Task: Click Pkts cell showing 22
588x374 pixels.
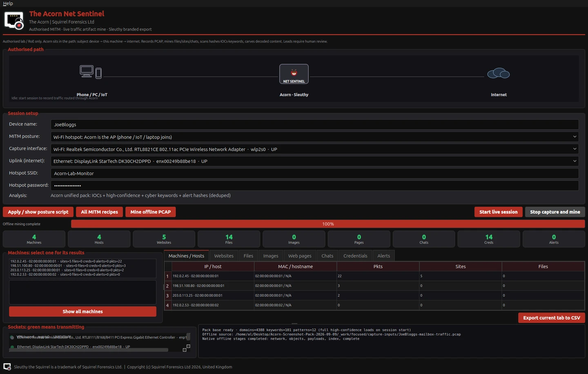Action: (378, 276)
